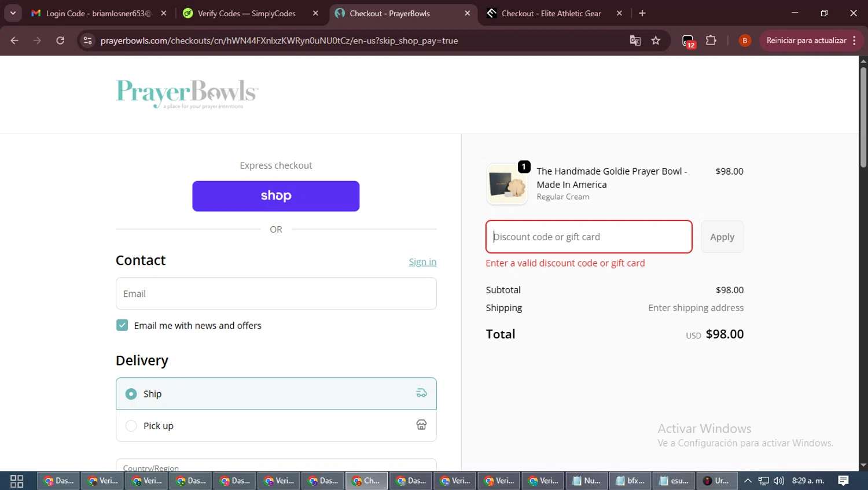The width and height of the screenshot is (868, 490).
Task: Go back to the previous page
Action: 14,40
